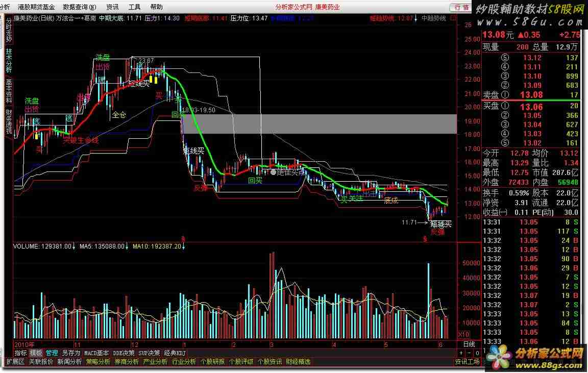Click the 康美药业(日线) chart title

(x=34, y=18)
